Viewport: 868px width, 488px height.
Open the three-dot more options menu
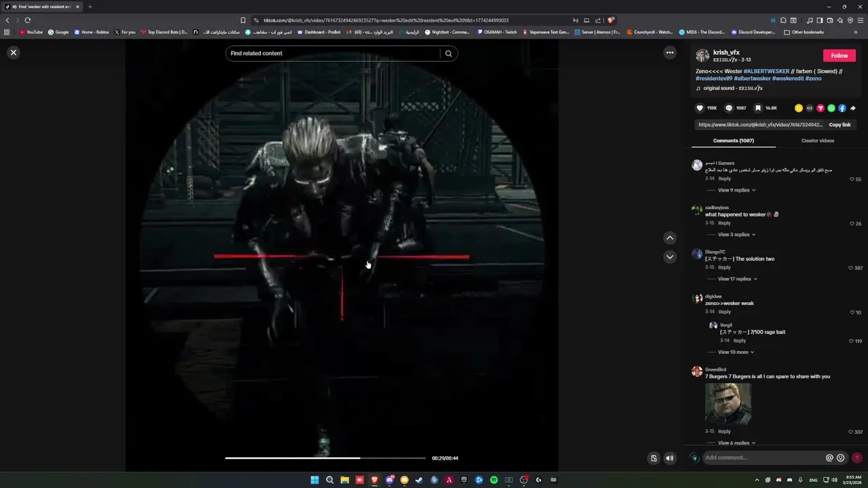click(670, 53)
